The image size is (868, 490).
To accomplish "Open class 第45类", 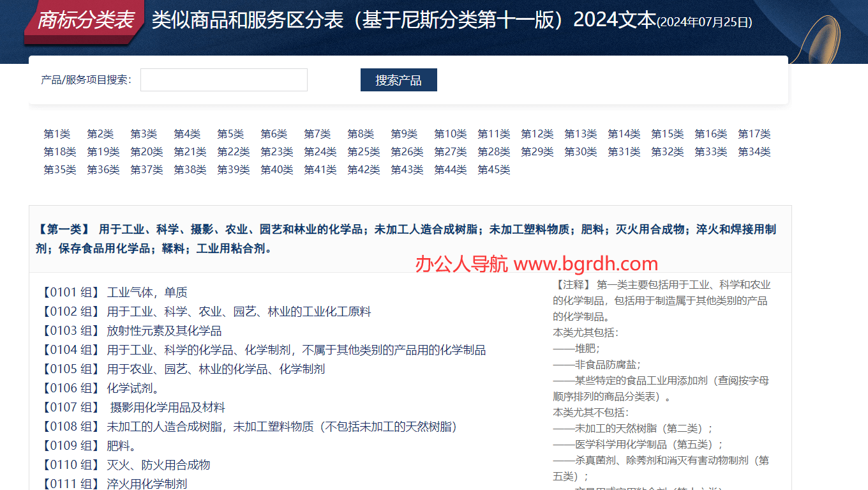I will click(x=493, y=170).
